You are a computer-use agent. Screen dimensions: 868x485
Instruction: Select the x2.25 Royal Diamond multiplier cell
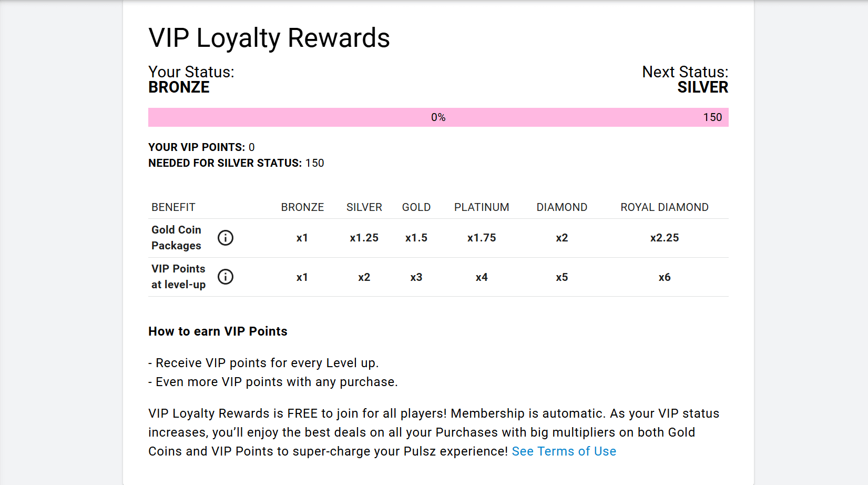pyautogui.click(x=664, y=238)
